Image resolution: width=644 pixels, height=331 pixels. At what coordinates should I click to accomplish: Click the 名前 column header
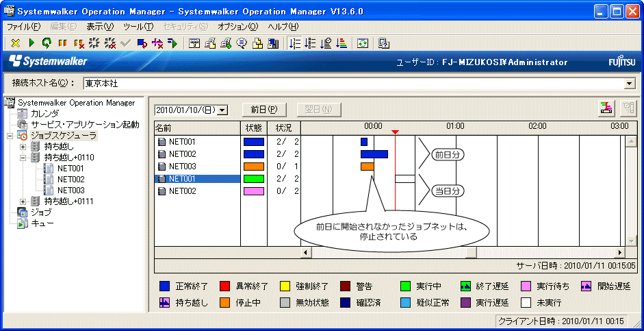click(197, 127)
